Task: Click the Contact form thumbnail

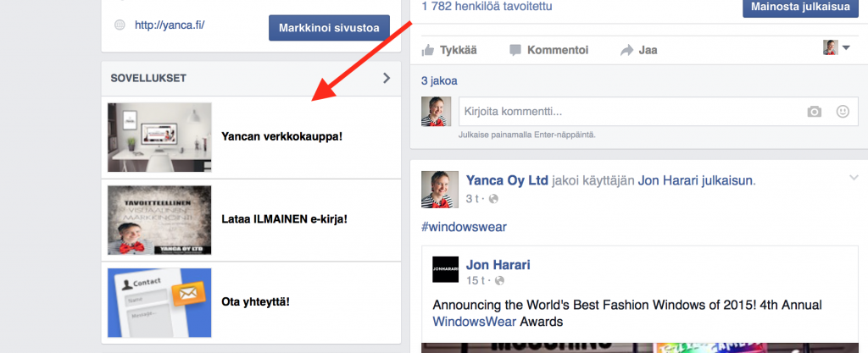Action: tap(159, 303)
